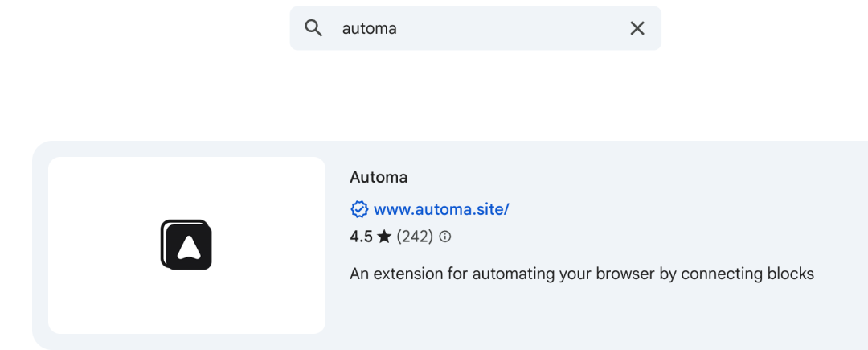Screen dimensions: 868x350
Task: Open the ratings info circle icon
Action: (x=445, y=237)
